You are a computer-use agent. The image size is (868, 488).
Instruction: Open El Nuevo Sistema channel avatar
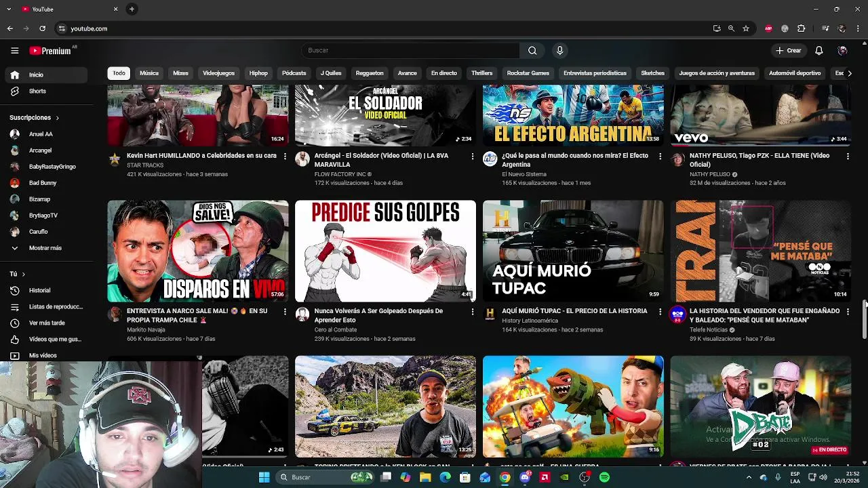tap(490, 159)
